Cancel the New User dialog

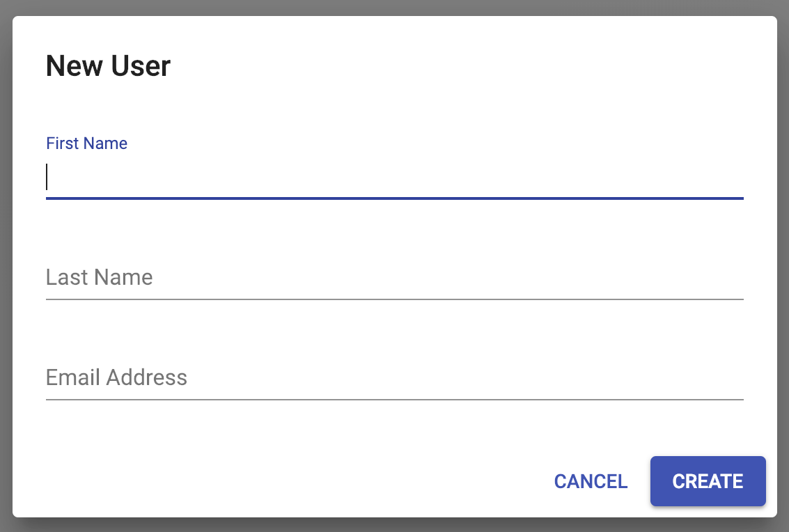pyautogui.click(x=591, y=481)
